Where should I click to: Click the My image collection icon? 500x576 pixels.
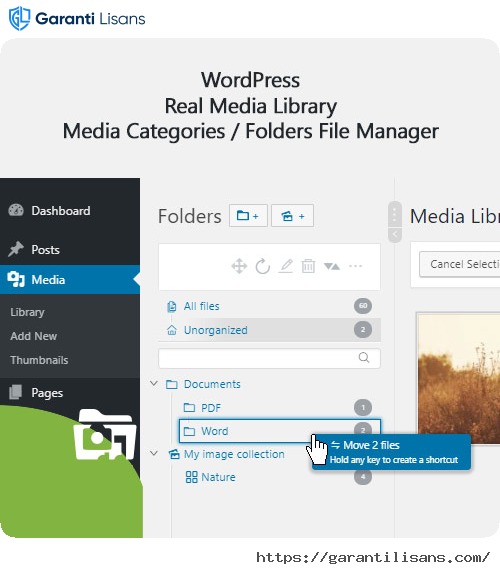point(174,454)
